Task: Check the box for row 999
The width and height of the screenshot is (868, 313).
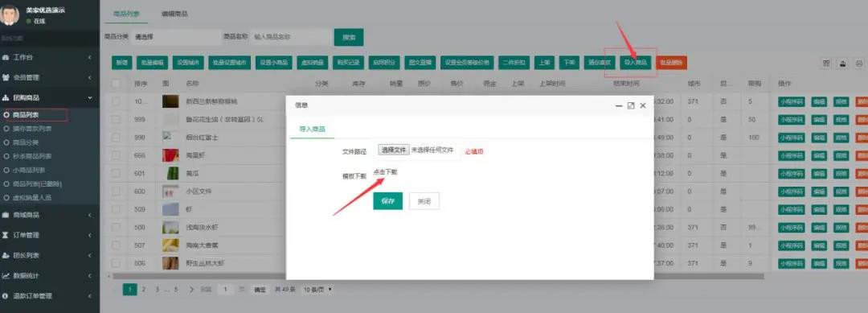Action: click(116, 120)
